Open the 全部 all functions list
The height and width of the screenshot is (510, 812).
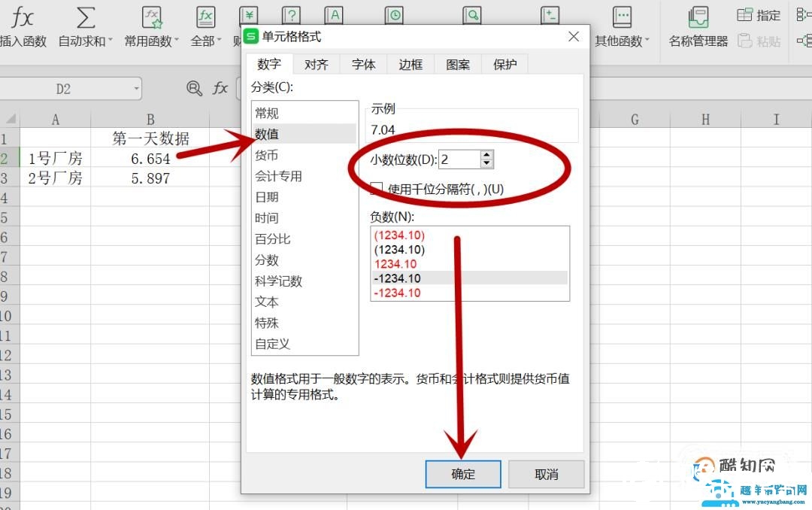pyautogui.click(x=205, y=27)
